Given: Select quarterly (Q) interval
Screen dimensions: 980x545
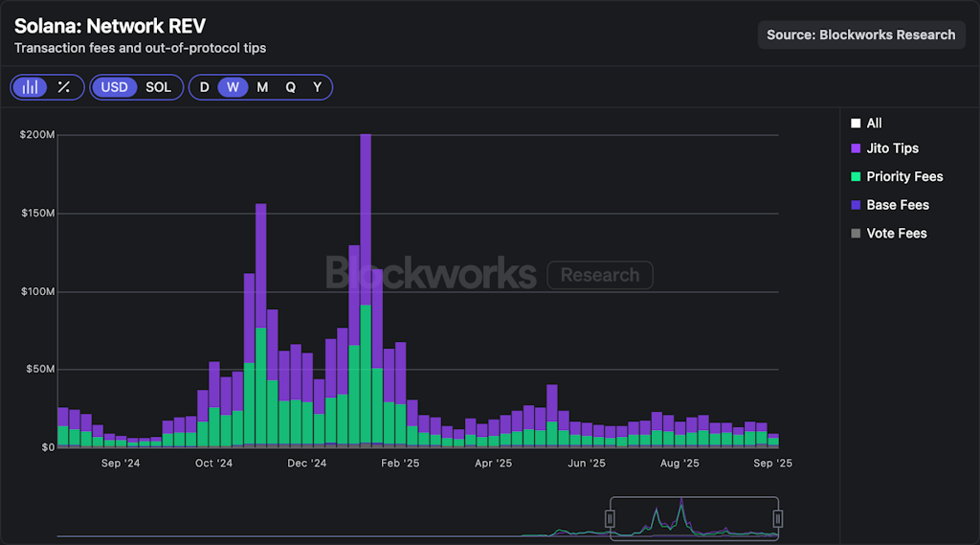Looking at the screenshot, I should [x=290, y=87].
